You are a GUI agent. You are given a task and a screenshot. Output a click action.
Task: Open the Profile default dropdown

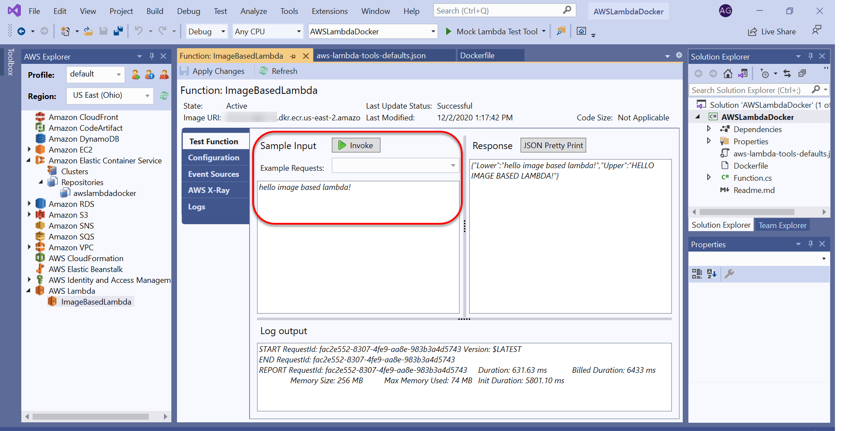tap(96, 74)
